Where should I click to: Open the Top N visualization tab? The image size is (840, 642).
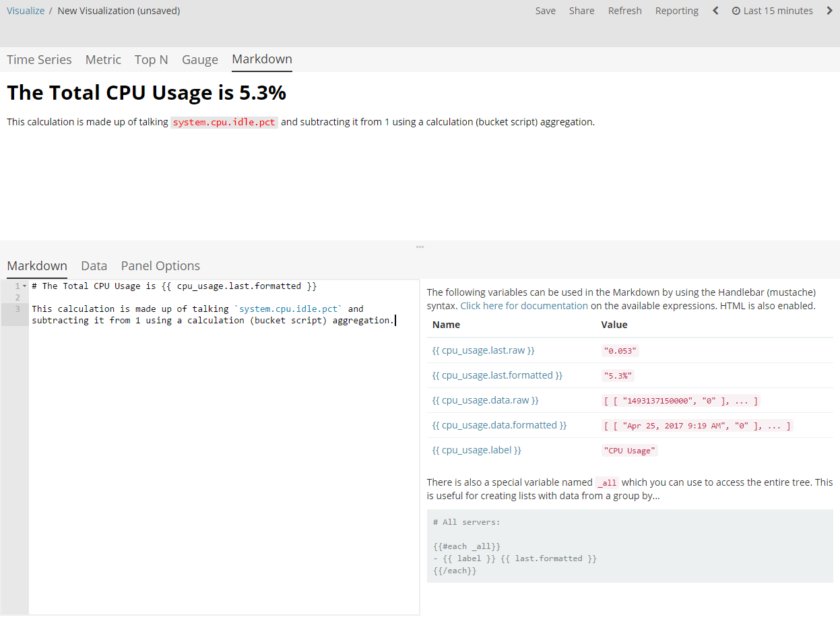point(151,59)
